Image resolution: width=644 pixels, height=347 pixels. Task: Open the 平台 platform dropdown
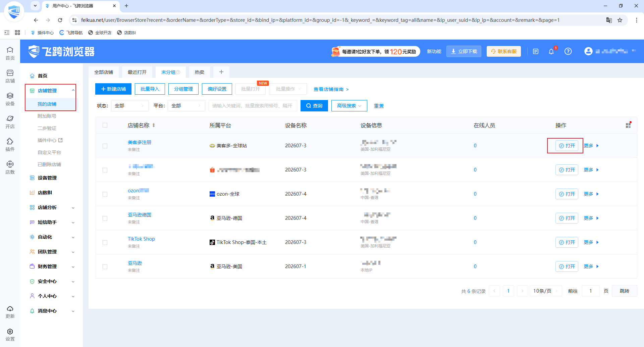[x=186, y=106]
